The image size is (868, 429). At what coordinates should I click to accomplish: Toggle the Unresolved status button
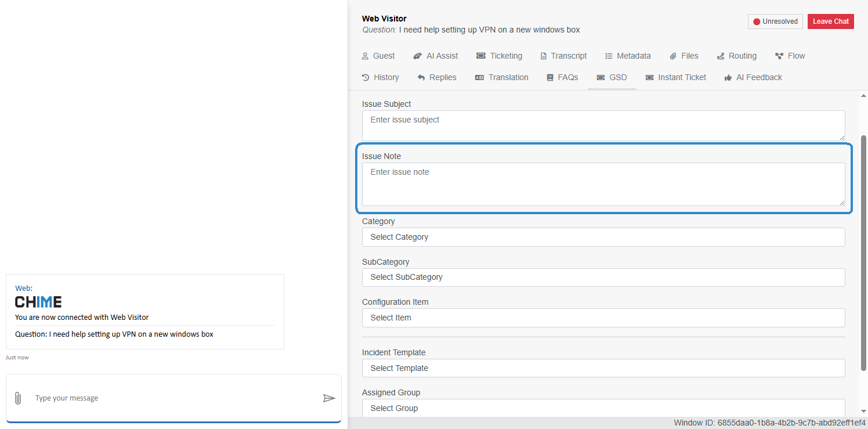pyautogui.click(x=776, y=21)
